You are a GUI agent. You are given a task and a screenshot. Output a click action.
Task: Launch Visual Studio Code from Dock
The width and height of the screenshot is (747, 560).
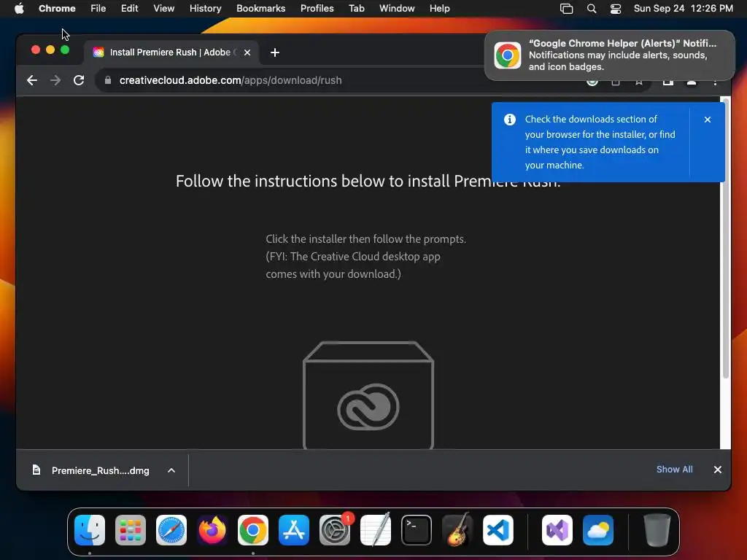498,530
